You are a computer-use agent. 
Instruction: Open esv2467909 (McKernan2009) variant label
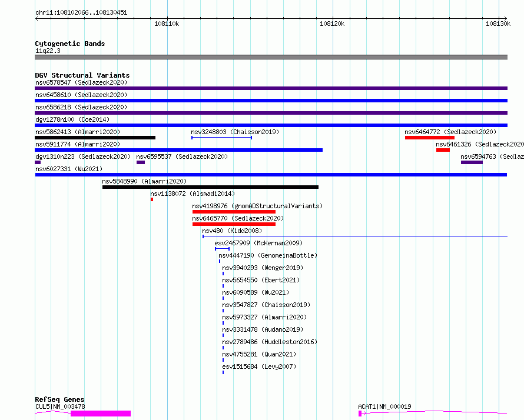[x=258, y=243]
